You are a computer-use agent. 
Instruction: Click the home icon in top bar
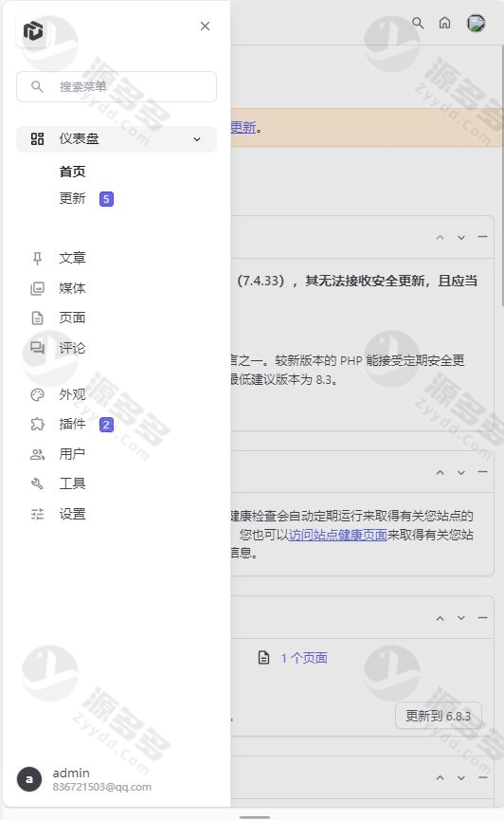click(x=445, y=23)
